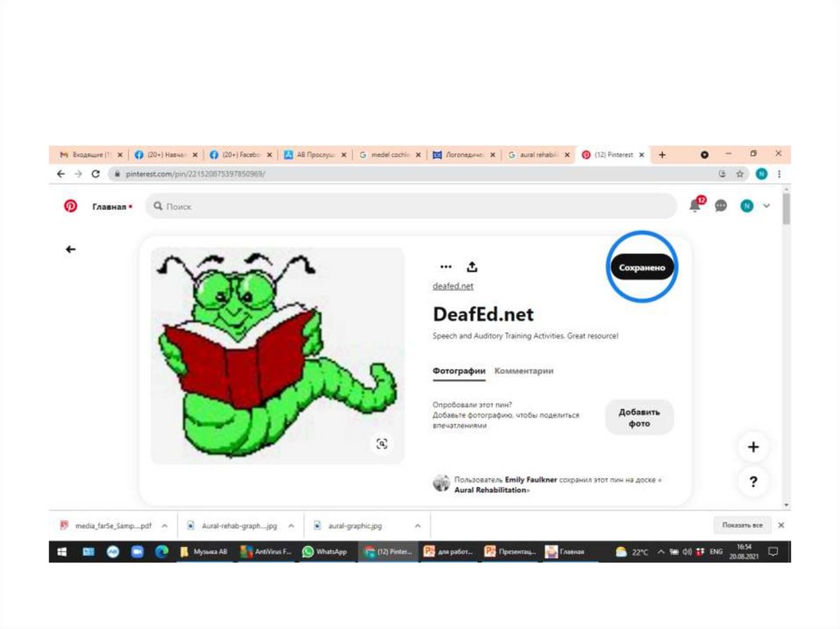Open Презентация PowerPoint taskbar item

click(x=510, y=552)
